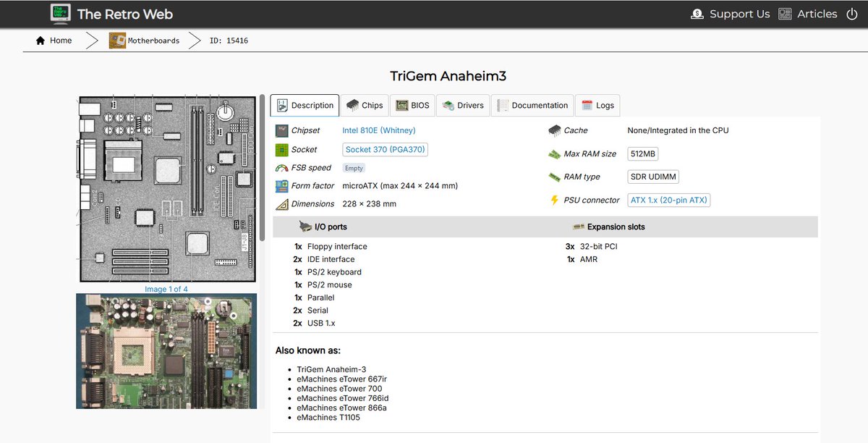Click the power icon in header
This screenshot has height=443, width=868.
(x=851, y=14)
